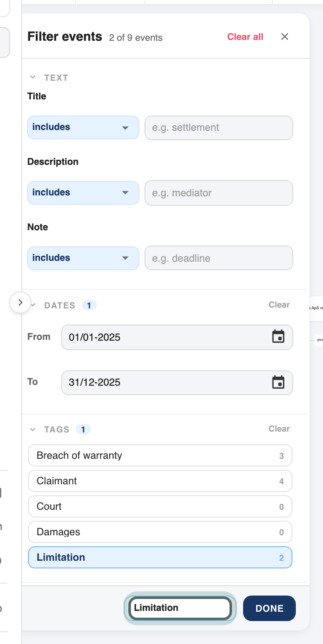323x644 pixels.
Task: Open the Title includes dropdown
Action: [x=83, y=127]
